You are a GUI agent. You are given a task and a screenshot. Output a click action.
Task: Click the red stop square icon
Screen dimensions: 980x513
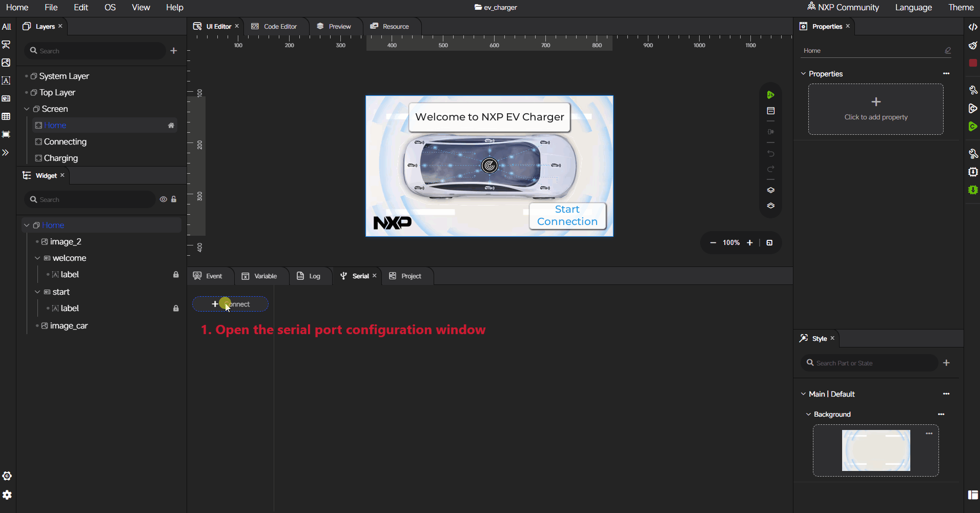point(973,63)
